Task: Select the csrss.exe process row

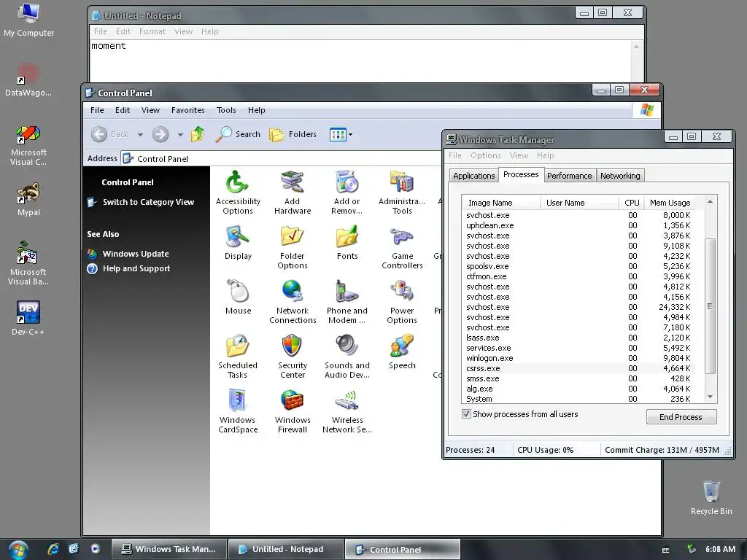Action: click(x=578, y=368)
